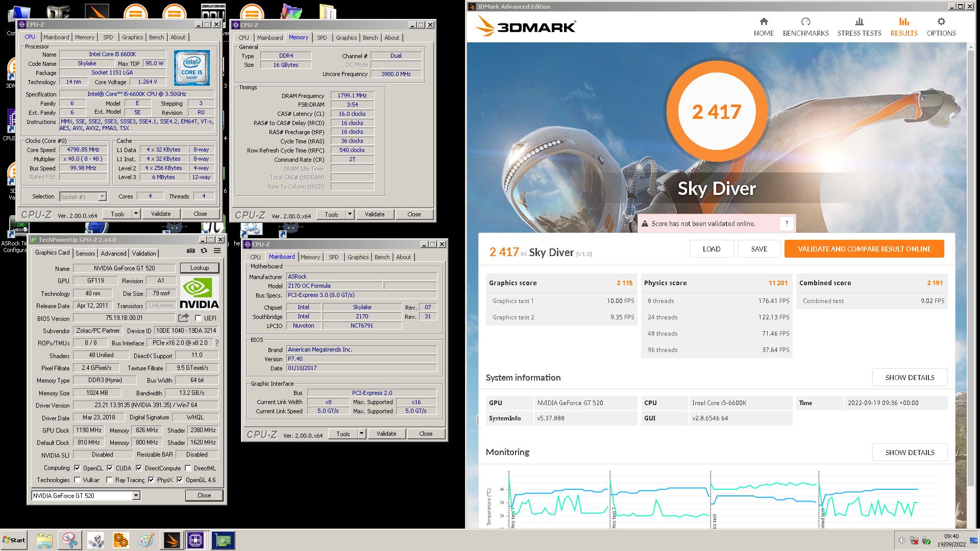This screenshot has width=980, height=551.
Task: Click the Monitoring temperature graph
Action: pos(712,499)
